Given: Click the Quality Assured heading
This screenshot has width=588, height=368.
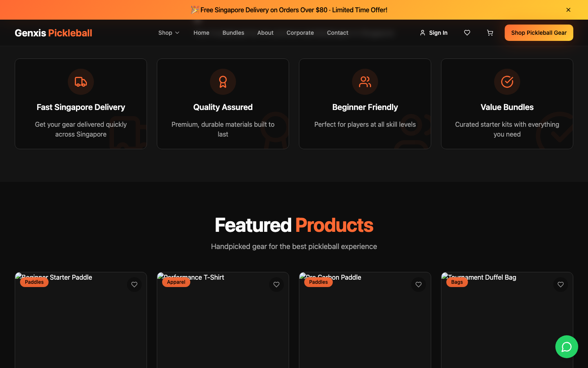Looking at the screenshot, I should (223, 107).
